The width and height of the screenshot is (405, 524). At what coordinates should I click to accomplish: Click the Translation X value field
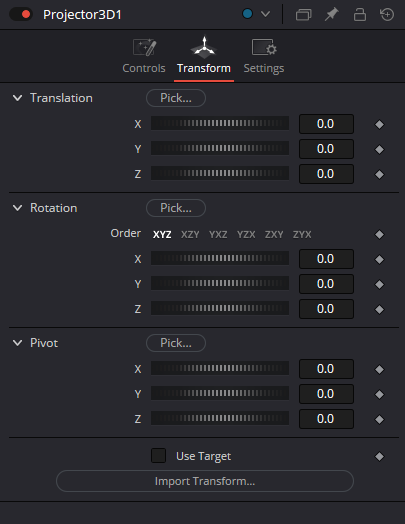click(x=326, y=124)
